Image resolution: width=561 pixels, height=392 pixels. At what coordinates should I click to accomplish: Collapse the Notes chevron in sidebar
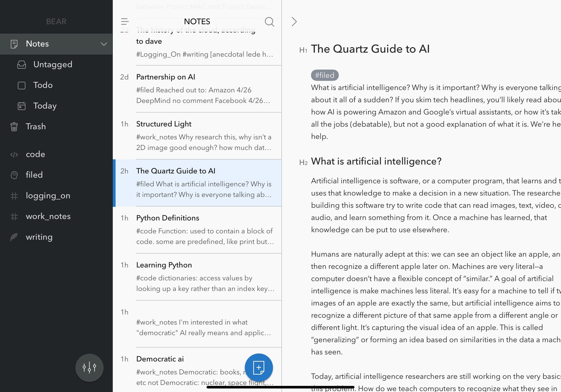(x=104, y=44)
